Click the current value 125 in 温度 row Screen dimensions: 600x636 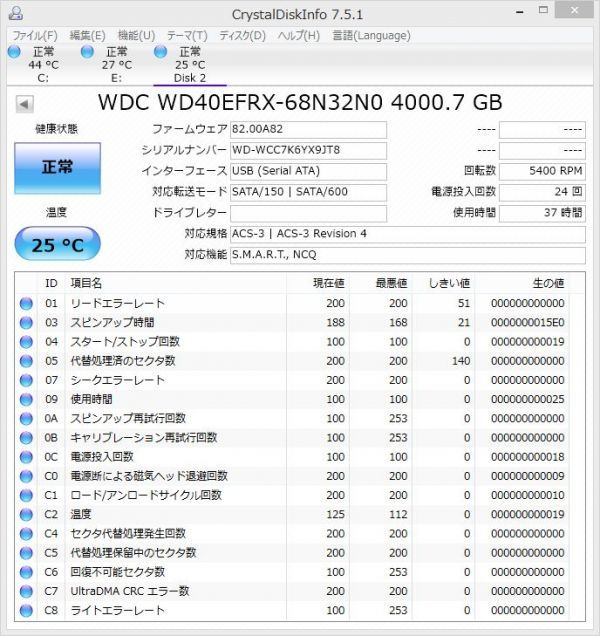tap(335, 515)
